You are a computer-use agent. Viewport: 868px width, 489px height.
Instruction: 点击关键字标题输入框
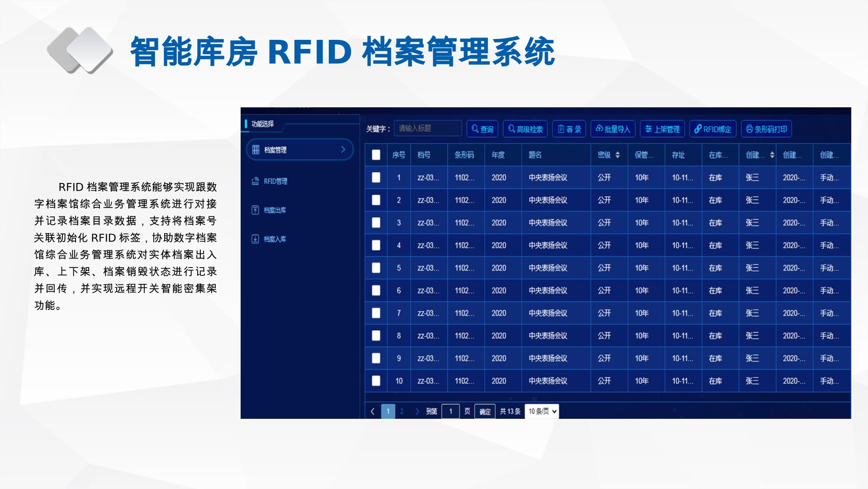pyautogui.click(x=427, y=129)
